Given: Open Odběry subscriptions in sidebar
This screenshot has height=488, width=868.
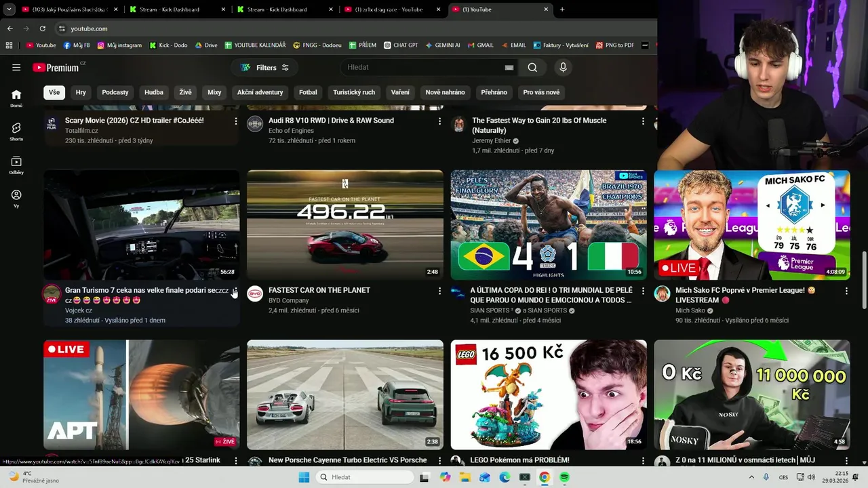Looking at the screenshot, I should [16, 165].
